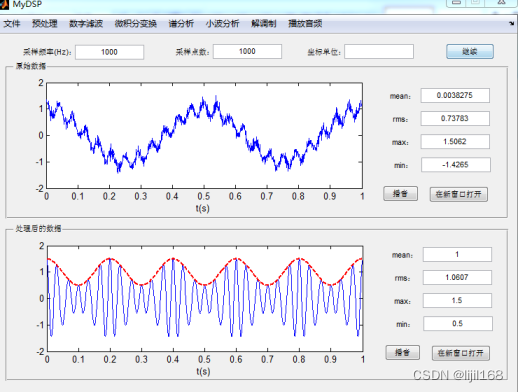This screenshot has height=392, width=518.
Task: Select the max field showing 1.5062
Action: (x=455, y=142)
